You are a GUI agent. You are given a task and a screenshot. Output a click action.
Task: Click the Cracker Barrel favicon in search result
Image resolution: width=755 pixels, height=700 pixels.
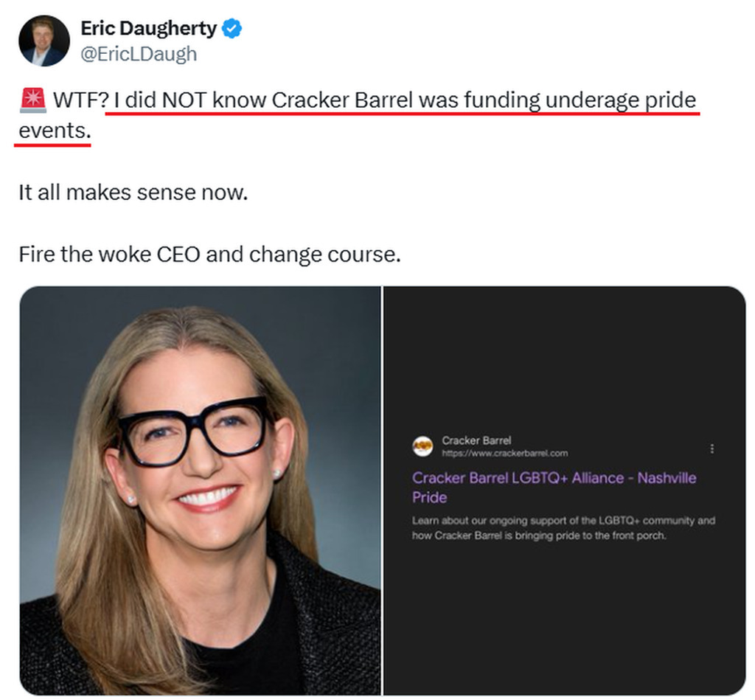pos(422,446)
